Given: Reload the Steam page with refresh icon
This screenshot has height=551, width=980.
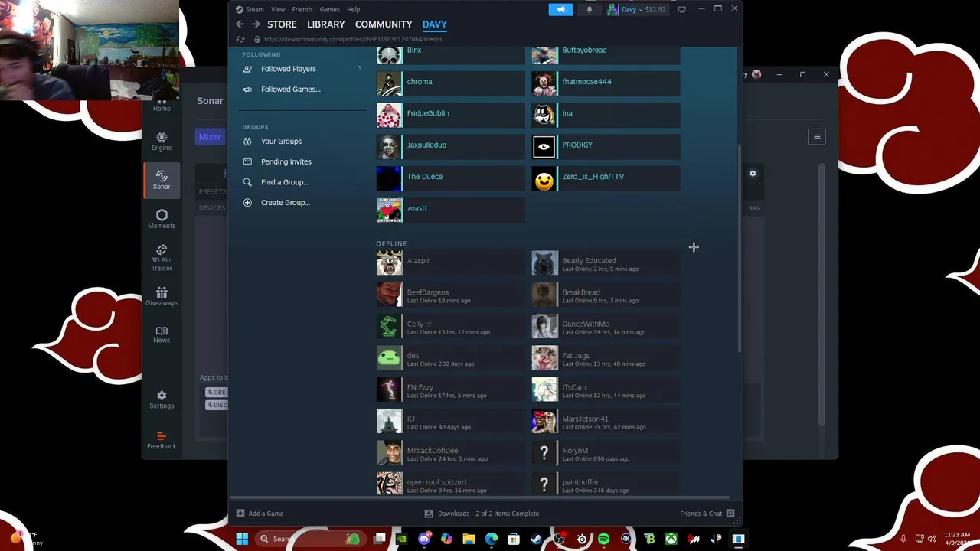Looking at the screenshot, I should [240, 39].
